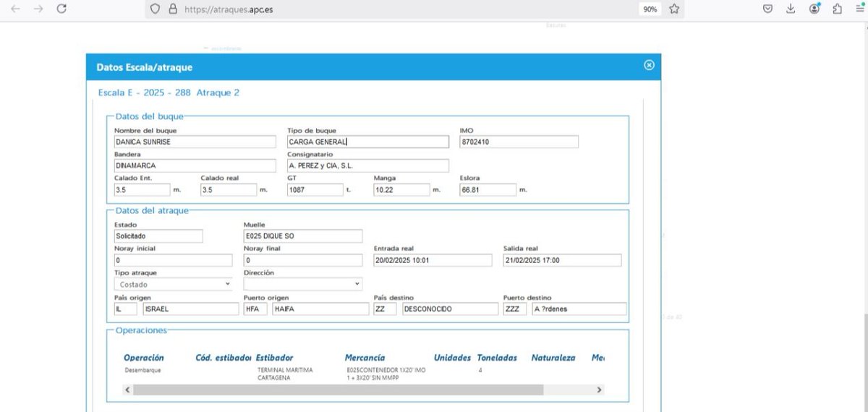Open the Firefox hamburger menu
The height and width of the screenshot is (412, 868).
point(859,9)
